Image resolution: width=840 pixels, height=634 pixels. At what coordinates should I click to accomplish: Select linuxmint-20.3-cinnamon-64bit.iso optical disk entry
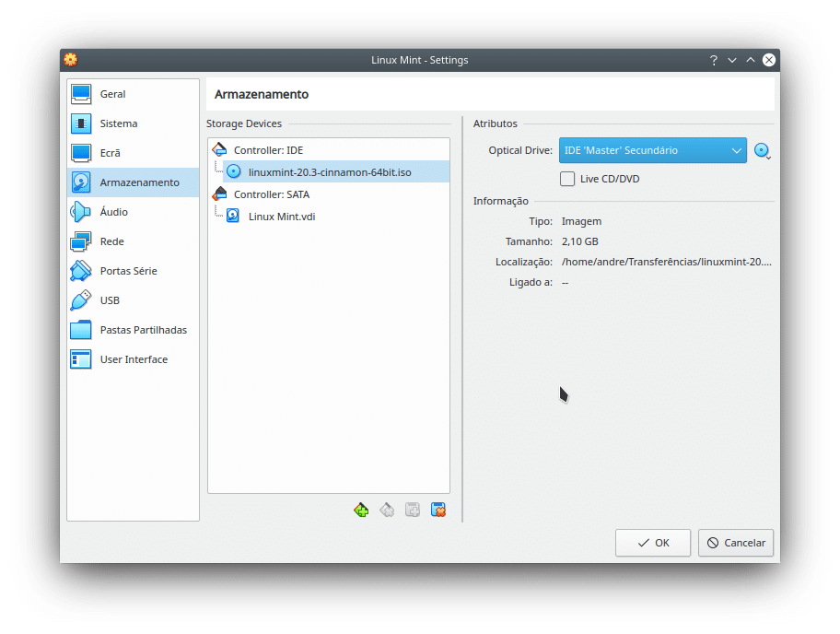pos(336,172)
